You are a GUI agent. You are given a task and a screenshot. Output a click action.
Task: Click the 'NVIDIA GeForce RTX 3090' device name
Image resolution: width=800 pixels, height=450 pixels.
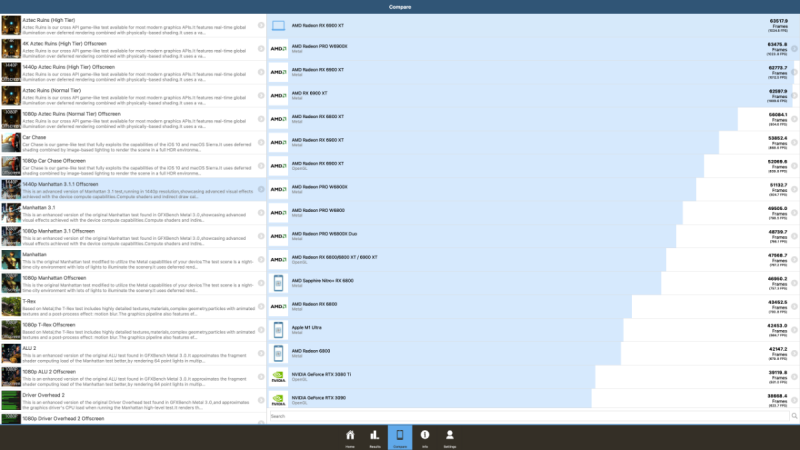coord(318,397)
